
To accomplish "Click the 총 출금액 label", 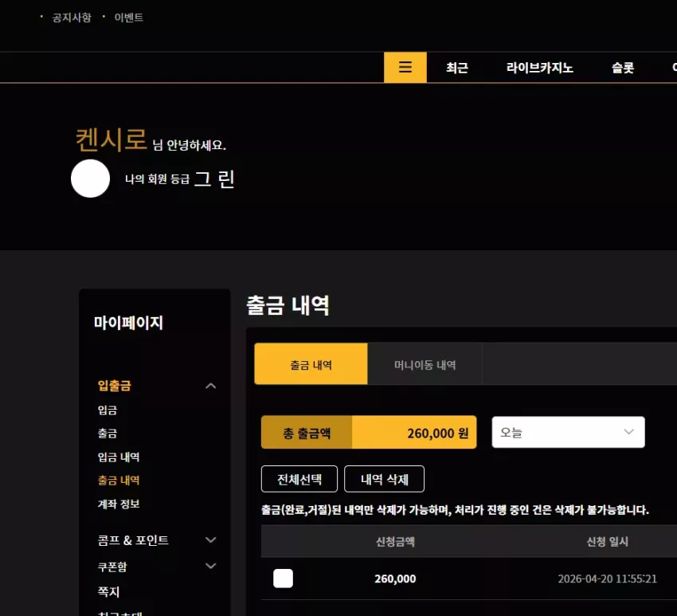I will 307,433.
